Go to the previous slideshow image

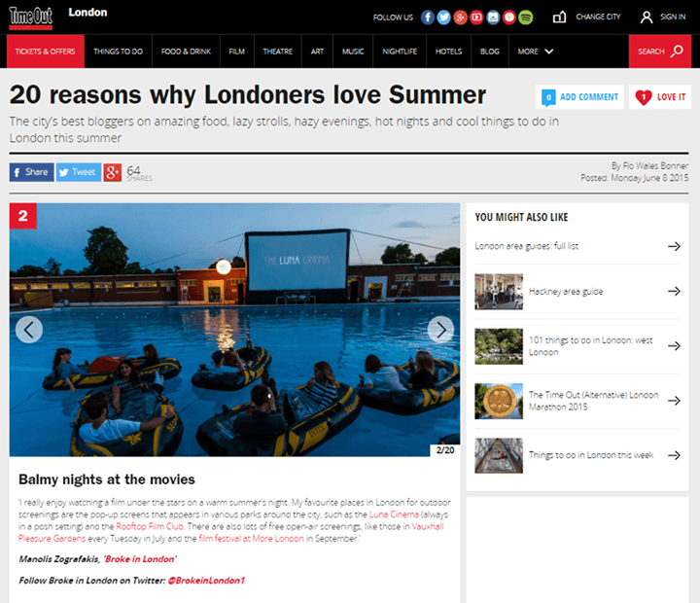pyautogui.click(x=29, y=330)
